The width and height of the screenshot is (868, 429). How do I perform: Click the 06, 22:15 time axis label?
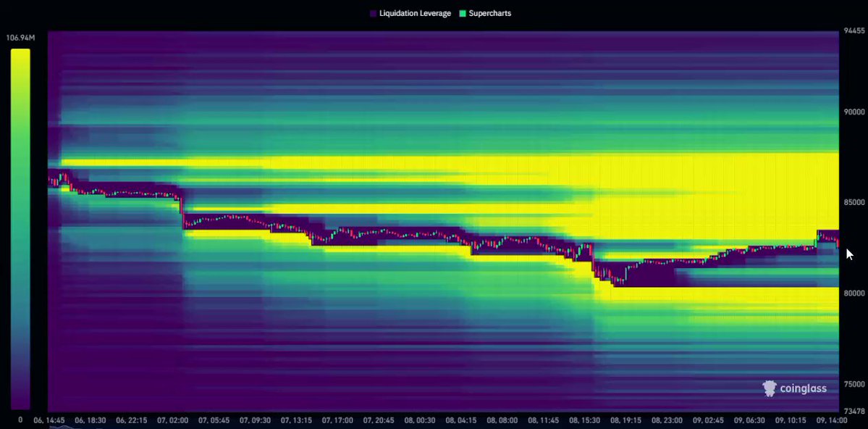coord(131,421)
